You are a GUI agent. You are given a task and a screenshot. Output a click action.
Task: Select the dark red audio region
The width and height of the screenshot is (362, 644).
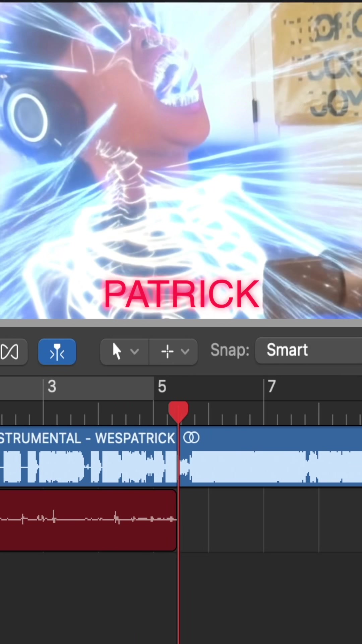88,520
